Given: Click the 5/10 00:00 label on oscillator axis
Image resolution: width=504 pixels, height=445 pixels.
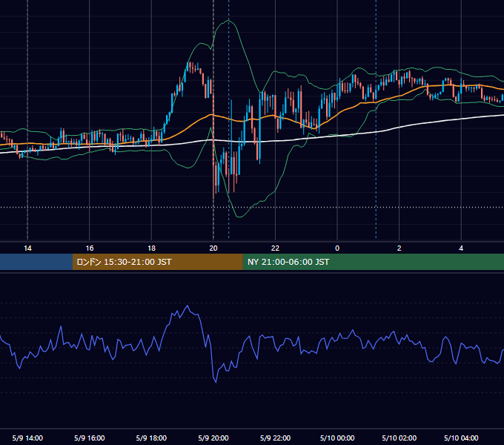Looking at the screenshot, I should click(x=337, y=438).
